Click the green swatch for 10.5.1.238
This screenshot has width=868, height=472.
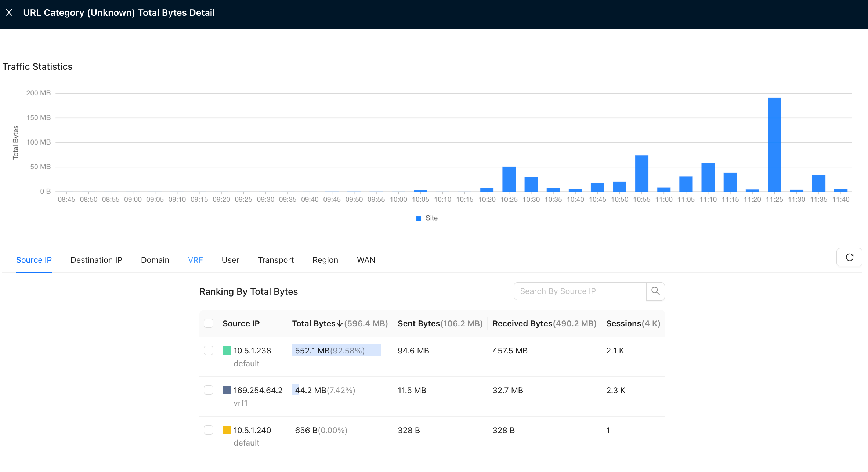click(227, 351)
